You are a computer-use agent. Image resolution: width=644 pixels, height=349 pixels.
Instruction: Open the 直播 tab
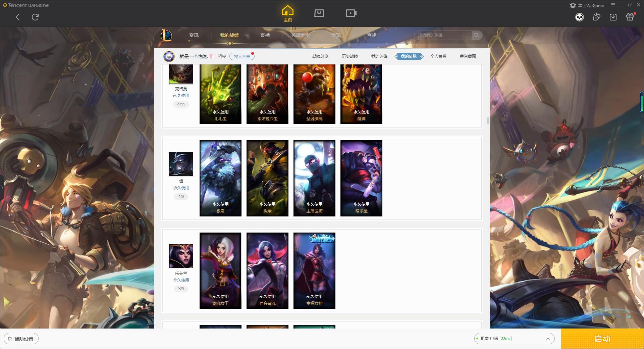265,35
